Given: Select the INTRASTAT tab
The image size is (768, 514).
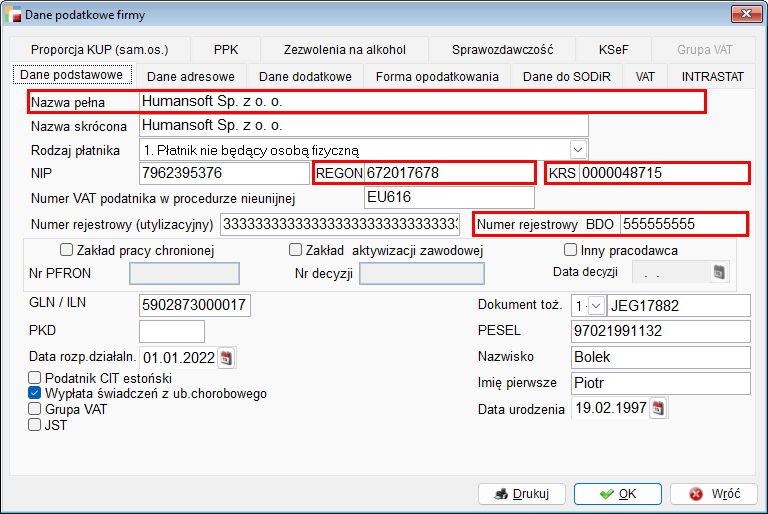Looking at the screenshot, I should pyautogui.click(x=712, y=76).
